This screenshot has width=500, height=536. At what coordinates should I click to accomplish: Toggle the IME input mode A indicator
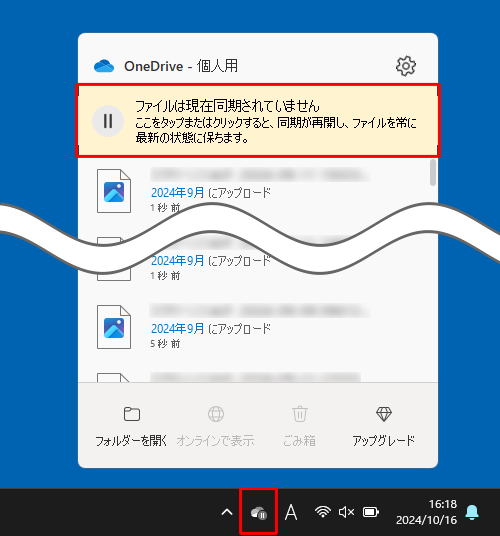click(291, 512)
